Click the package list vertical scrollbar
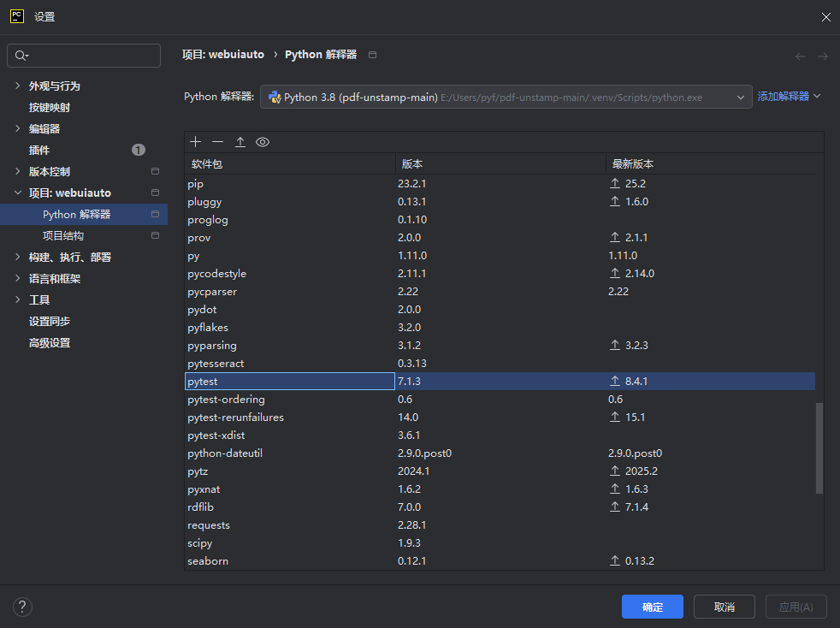 tap(819, 448)
